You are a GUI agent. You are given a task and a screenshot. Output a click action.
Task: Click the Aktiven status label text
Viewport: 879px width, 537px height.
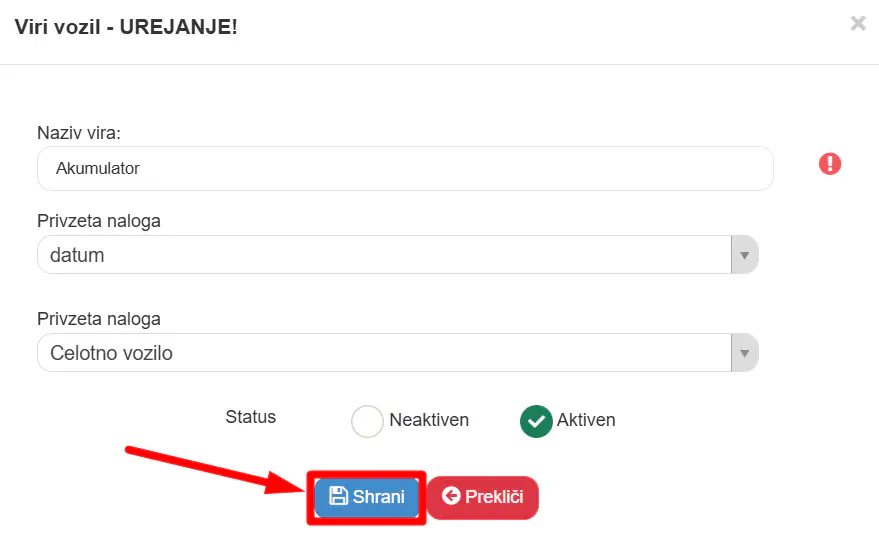pyautogui.click(x=586, y=420)
